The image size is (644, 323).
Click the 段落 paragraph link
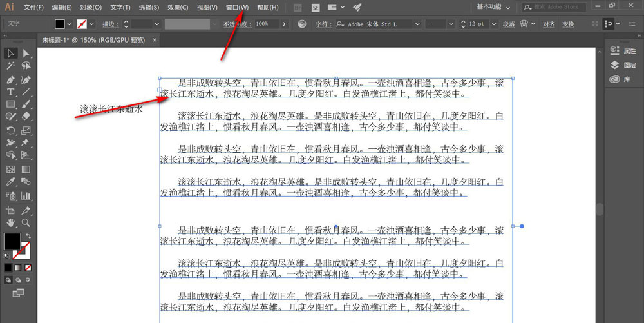508,24
